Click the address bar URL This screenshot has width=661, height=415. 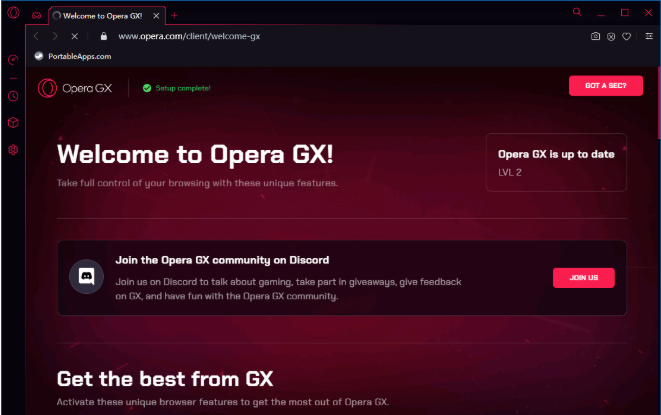189,36
